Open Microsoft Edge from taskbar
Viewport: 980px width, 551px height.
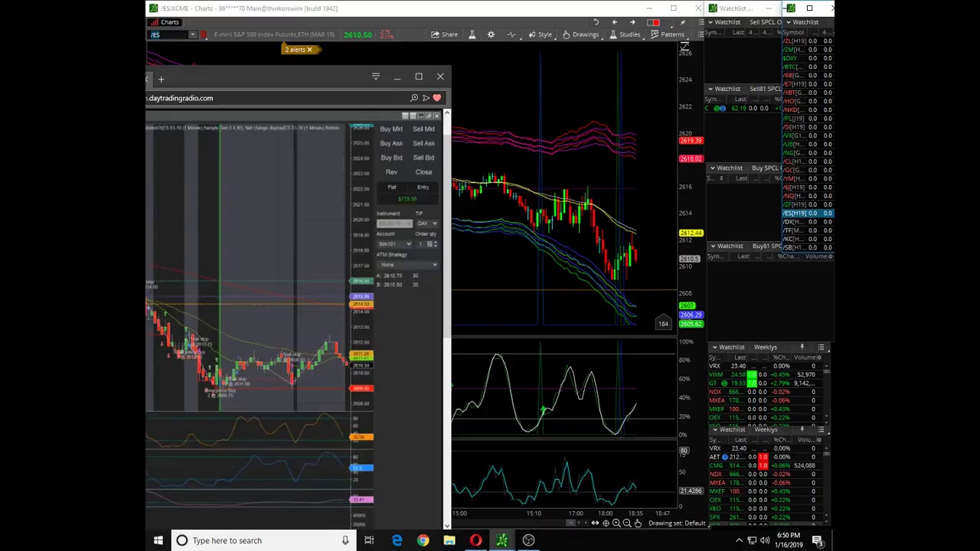pyautogui.click(x=397, y=540)
